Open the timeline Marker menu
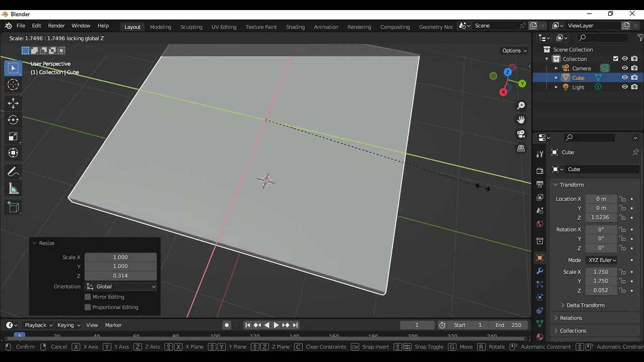 click(x=114, y=325)
